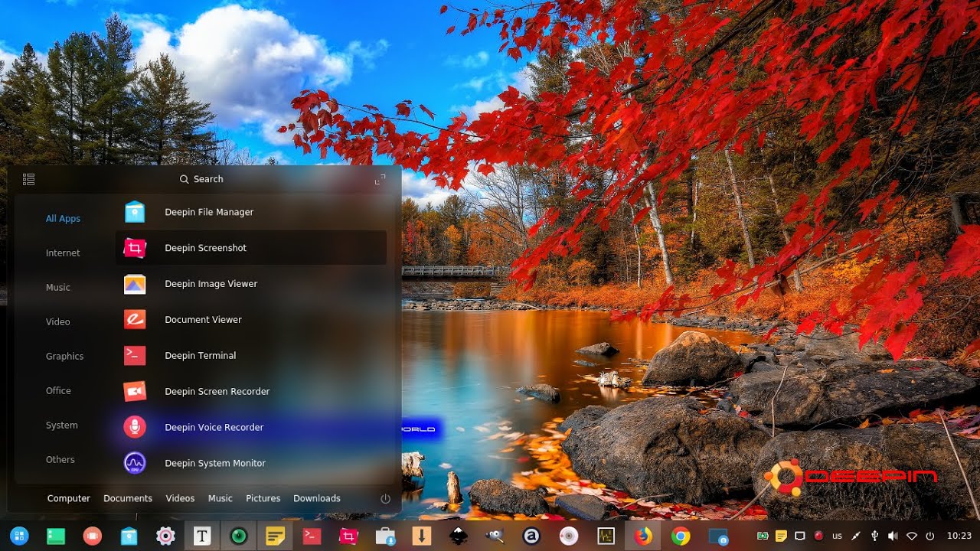Click the display tray icon
Screen dimensions: 980x551
pyautogui.click(x=800, y=536)
